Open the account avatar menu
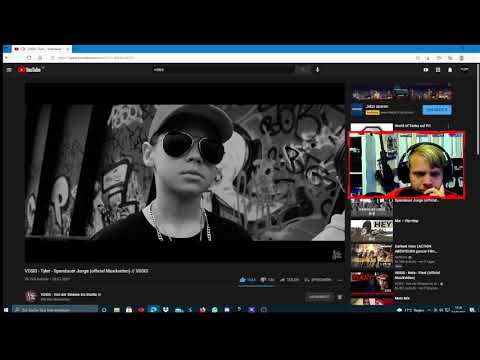This screenshot has height=360, width=480. pyautogui.click(x=464, y=69)
